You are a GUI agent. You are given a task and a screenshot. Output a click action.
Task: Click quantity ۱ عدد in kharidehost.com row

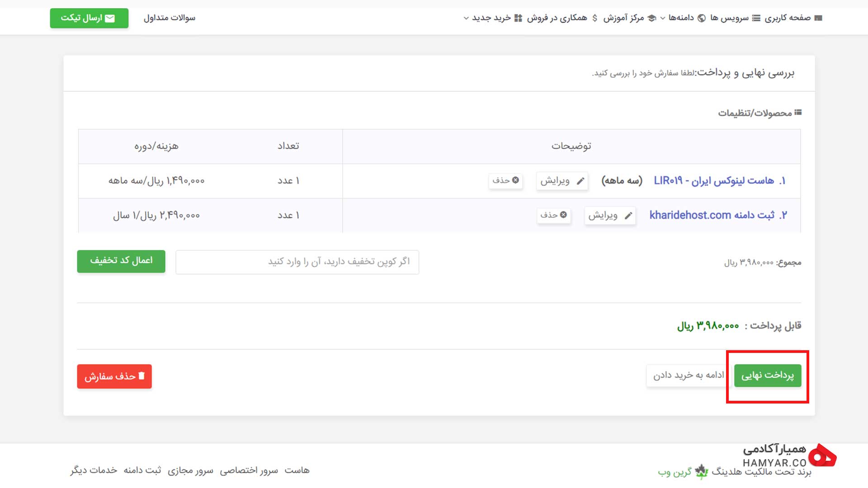tap(288, 216)
